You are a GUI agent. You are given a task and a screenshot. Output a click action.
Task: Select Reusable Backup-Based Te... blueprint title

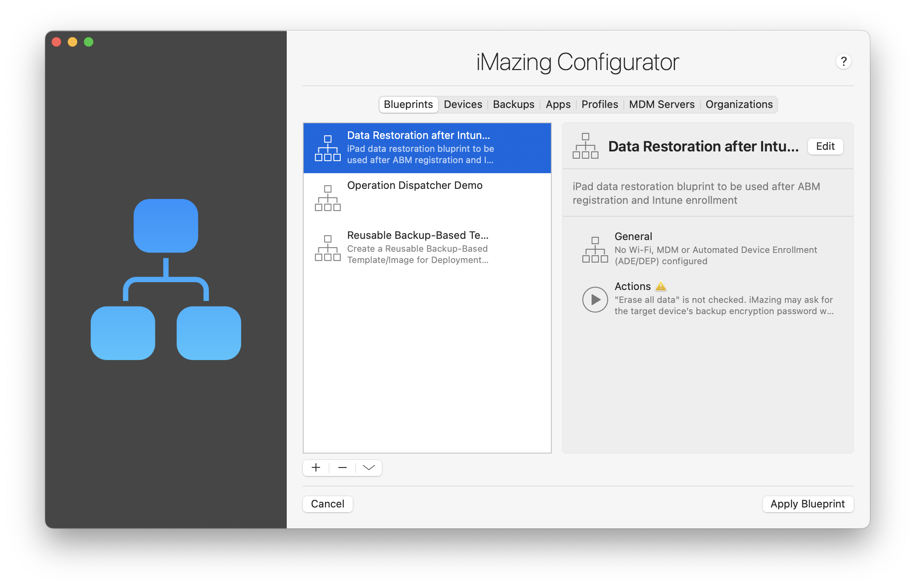(x=418, y=235)
